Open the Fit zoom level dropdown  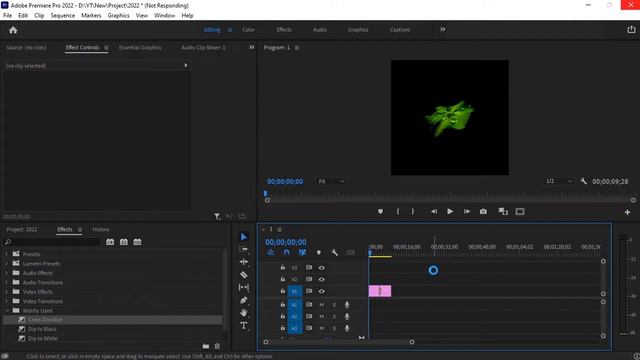pos(331,181)
